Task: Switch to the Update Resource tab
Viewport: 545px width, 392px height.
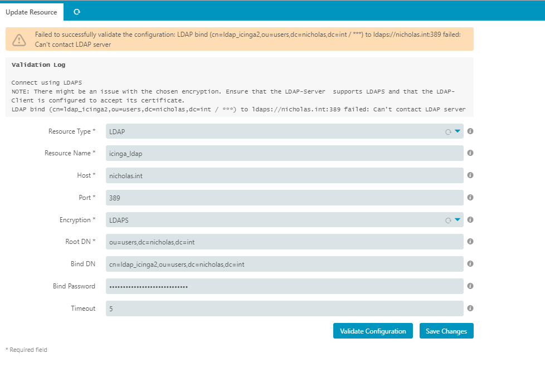Action: tap(31, 12)
